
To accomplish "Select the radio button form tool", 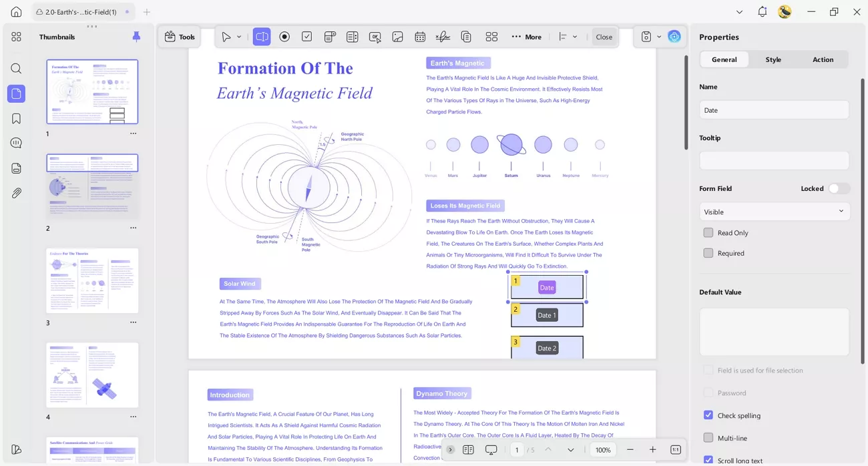I will (x=284, y=37).
